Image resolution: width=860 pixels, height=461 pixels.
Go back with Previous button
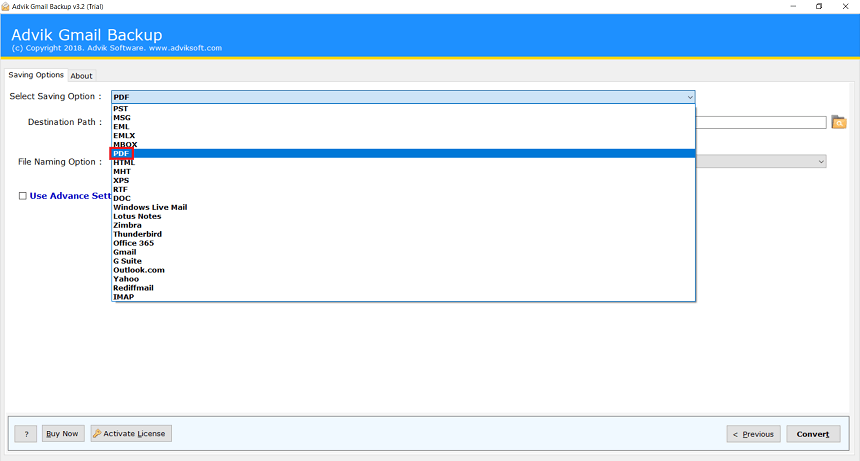[x=753, y=434]
